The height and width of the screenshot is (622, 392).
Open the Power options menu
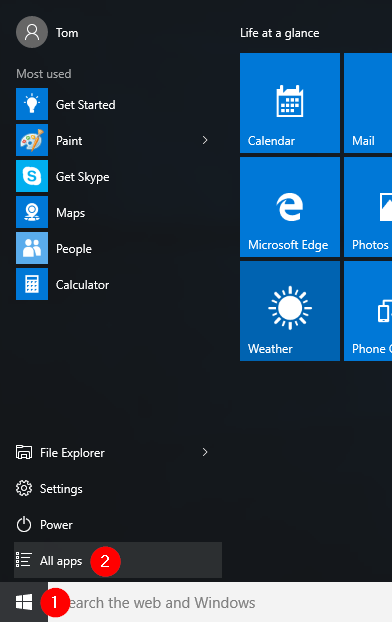118,525
